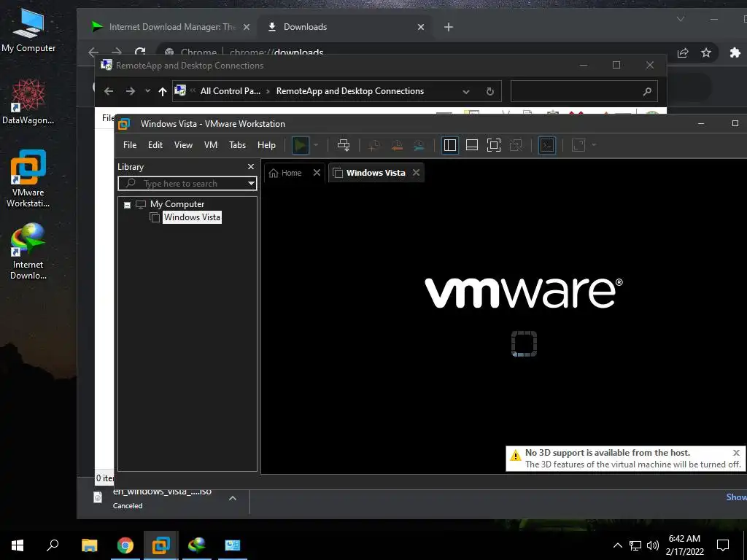Bookmark page with Chrome star icon
Viewport: 747px width, 560px height.
pyautogui.click(x=706, y=52)
